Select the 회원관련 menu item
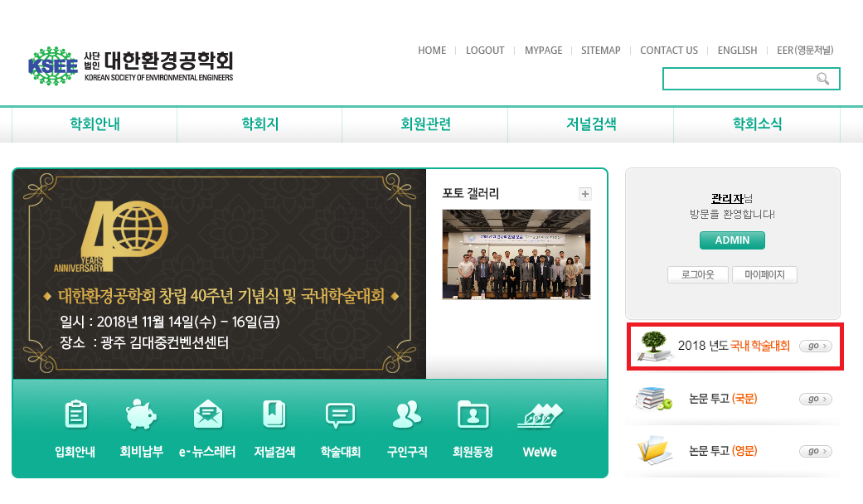 coord(425,124)
